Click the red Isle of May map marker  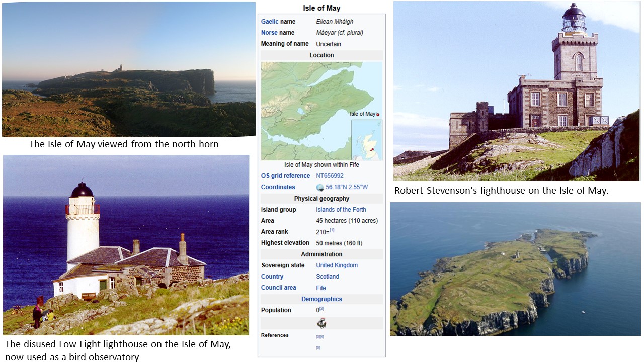tap(378, 114)
